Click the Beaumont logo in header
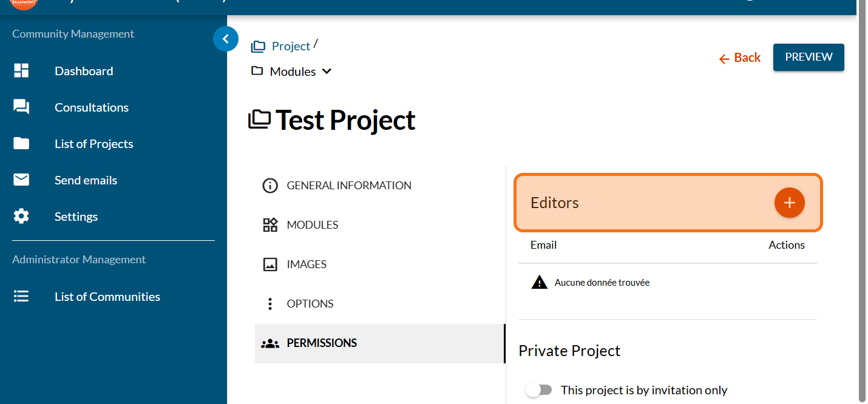Screen dimensions: 868x404 click(x=24, y=3)
